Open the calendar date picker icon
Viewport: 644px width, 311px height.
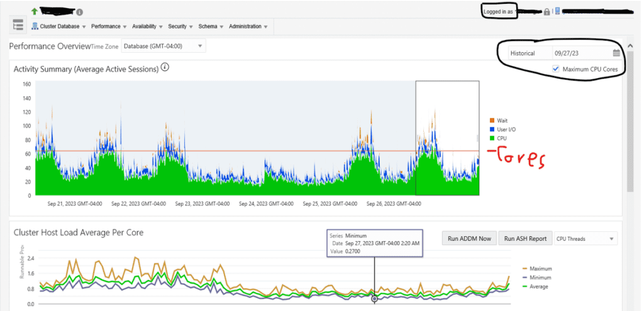pyautogui.click(x=616, y=53)
